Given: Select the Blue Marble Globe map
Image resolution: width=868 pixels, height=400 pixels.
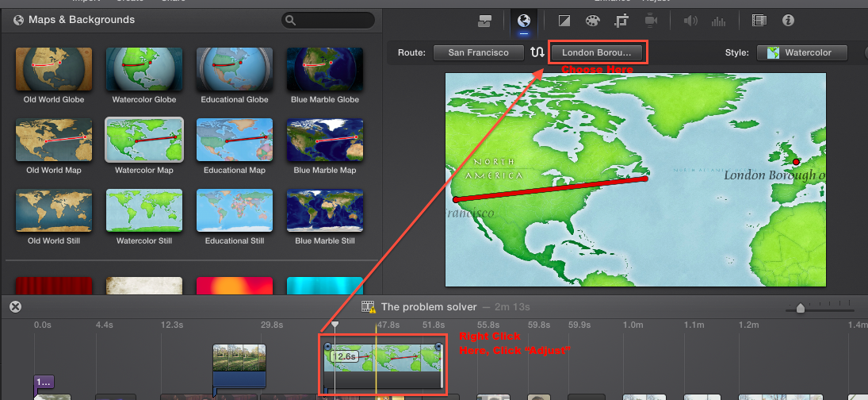Looking at the screenshot, I should coord(325,69).
